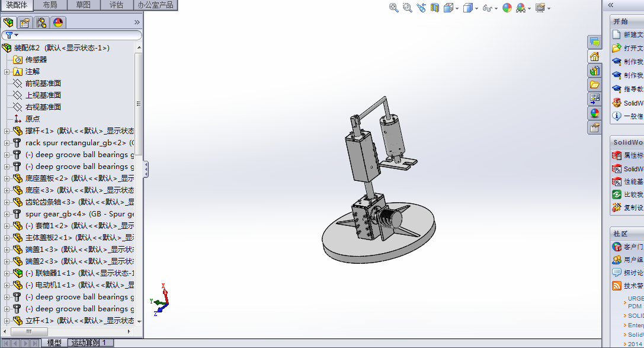Click the feature tree filter field

point(72,35)
